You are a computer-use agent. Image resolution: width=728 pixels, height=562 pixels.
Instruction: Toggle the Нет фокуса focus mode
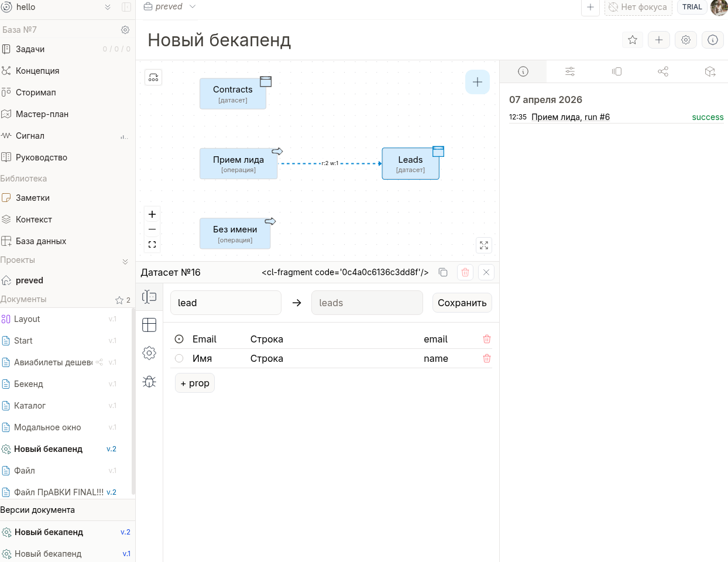point(638,7)
